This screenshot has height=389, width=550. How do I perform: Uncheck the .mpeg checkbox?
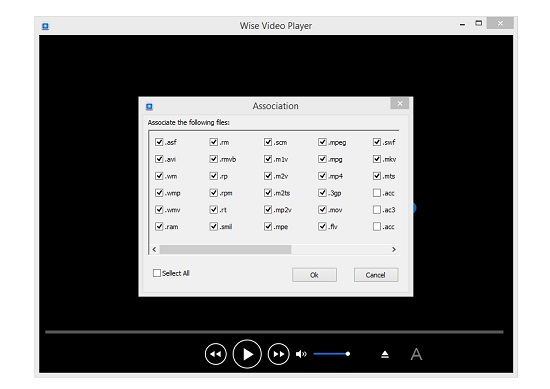322,142
